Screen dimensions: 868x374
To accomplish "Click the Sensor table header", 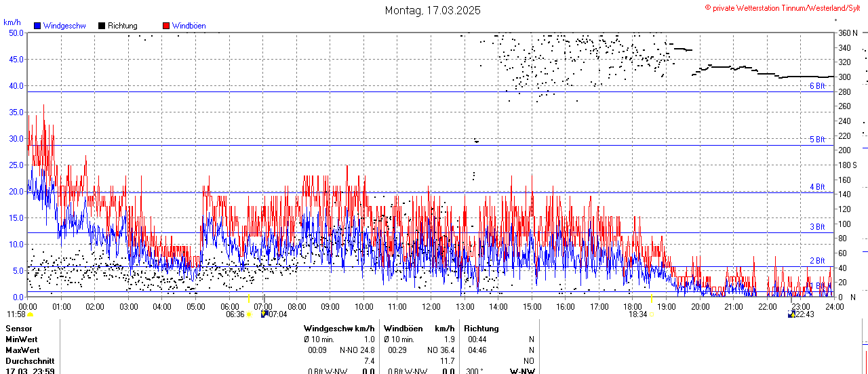I will click(x=19, y=329).
